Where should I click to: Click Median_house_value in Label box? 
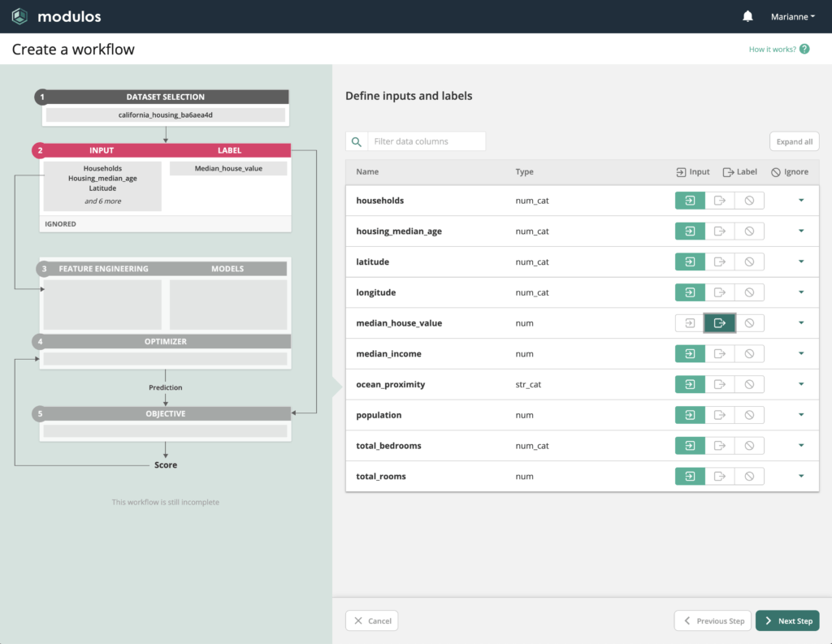[228, 169]
